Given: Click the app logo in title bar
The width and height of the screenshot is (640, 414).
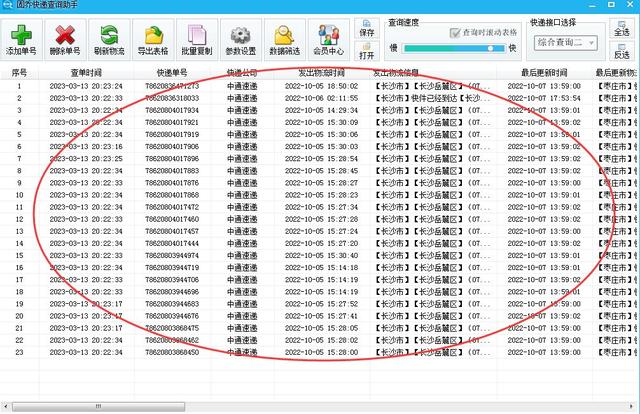Looking at the screenshot, I should (7, 5).
